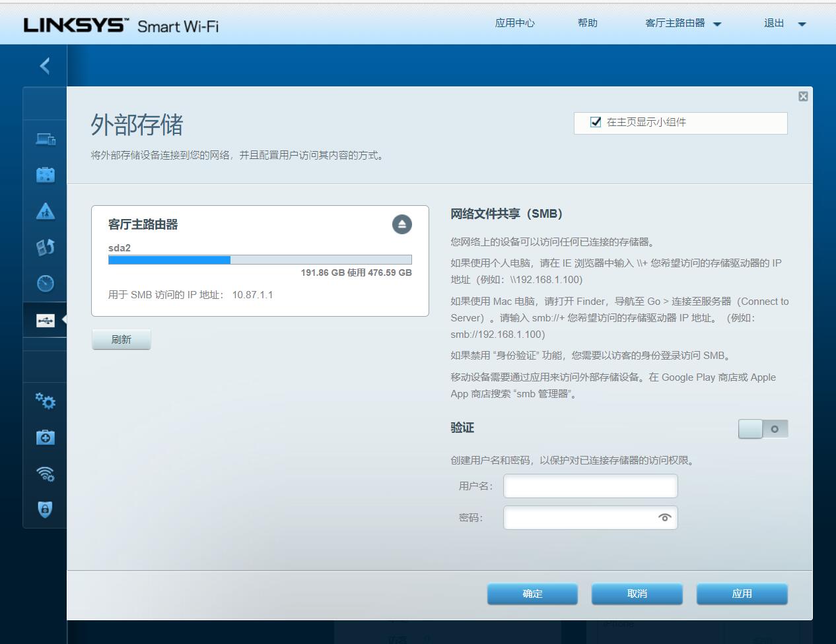Toggle password visibility in 密码 field
836x644 pixels.
click(x=666, y=517)
